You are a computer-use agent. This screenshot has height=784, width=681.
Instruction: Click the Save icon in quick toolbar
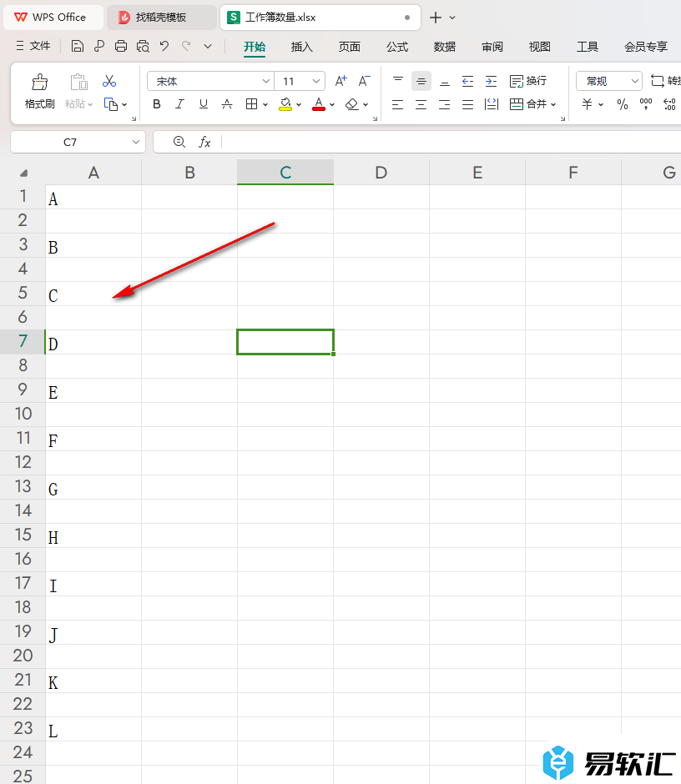coord(77,47)
